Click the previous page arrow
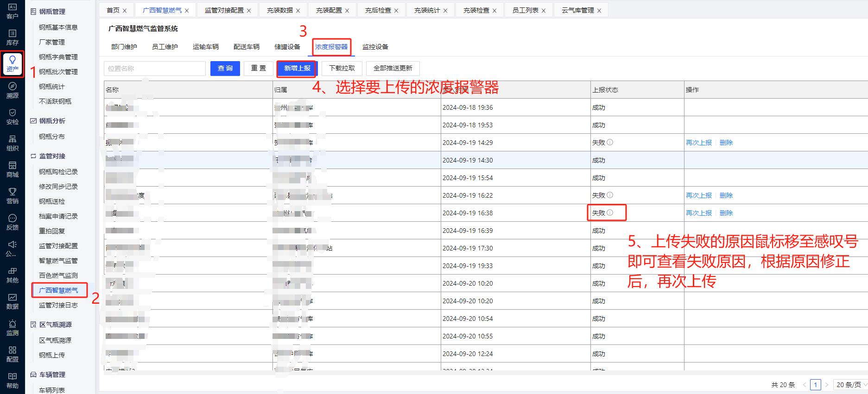868x394 pixels. 805,385
